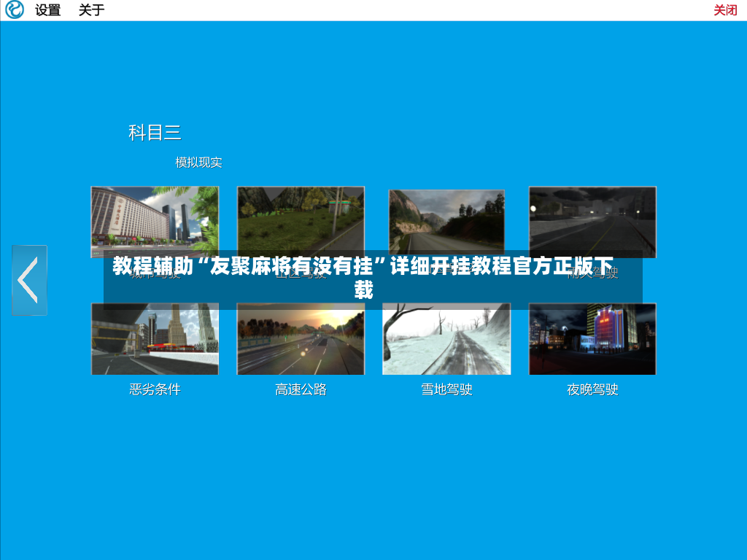Click the 模拟现实 subtitle

pos(198,163)
